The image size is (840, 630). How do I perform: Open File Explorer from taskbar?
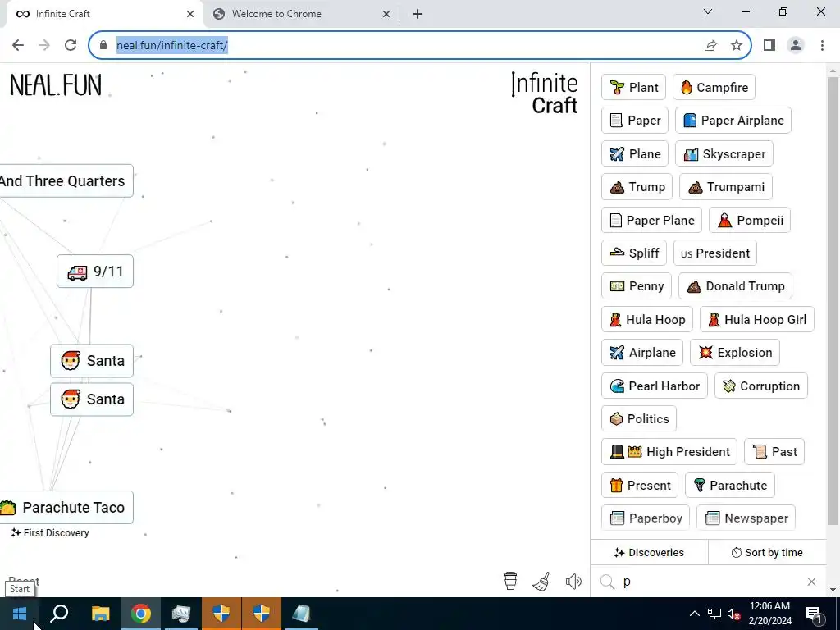point(100,614)
